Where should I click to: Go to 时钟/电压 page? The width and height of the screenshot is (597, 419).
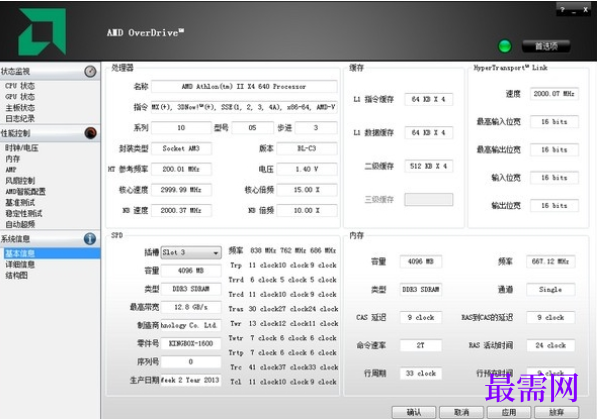22,148
